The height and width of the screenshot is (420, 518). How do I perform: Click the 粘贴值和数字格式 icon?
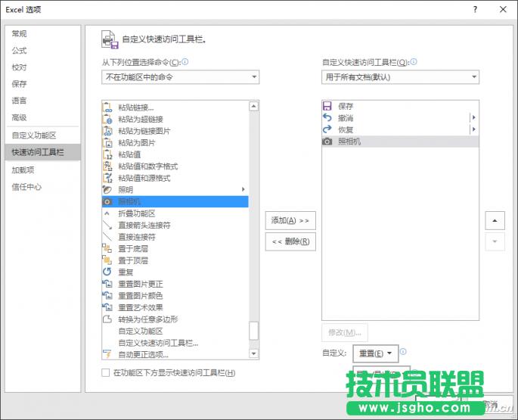tap(107, 166)
